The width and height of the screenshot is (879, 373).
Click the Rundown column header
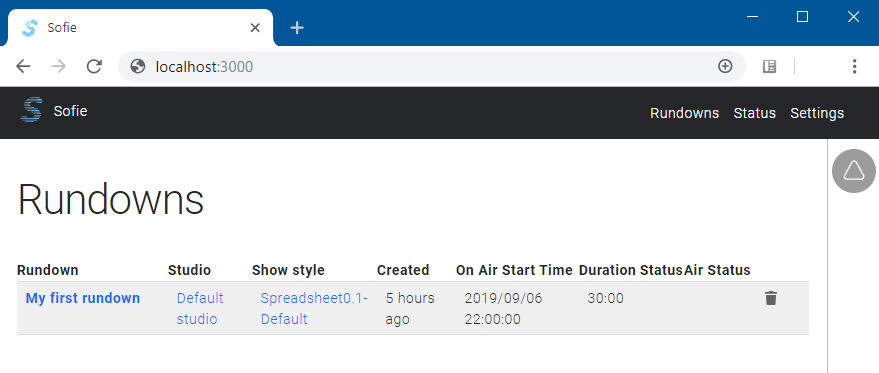pyautogui.click(x=48, y=270)
